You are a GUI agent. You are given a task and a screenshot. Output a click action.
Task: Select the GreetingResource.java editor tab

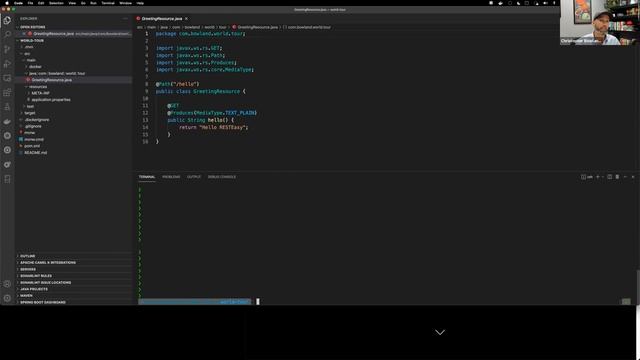point(162,19)
